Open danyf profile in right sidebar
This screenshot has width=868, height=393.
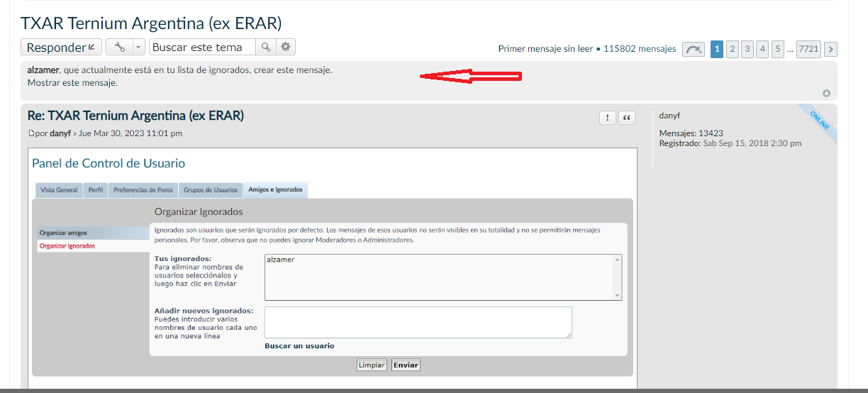pos(669,115)
